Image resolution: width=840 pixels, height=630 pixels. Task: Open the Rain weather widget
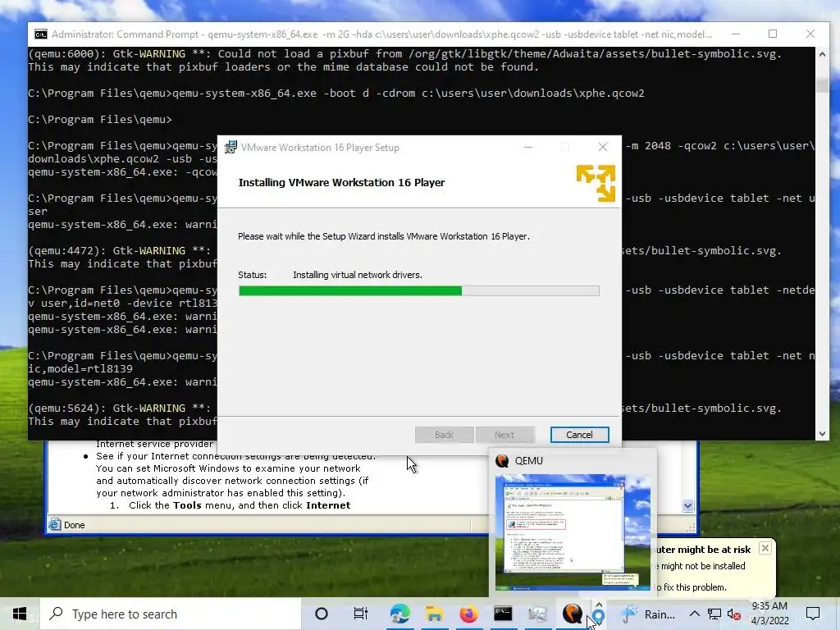coord(648,614)
